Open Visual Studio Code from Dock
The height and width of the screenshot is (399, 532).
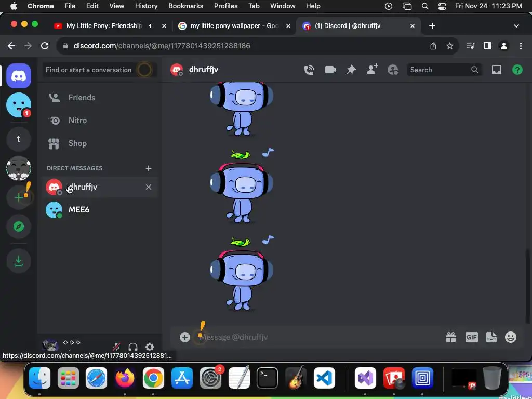point(324,378)
